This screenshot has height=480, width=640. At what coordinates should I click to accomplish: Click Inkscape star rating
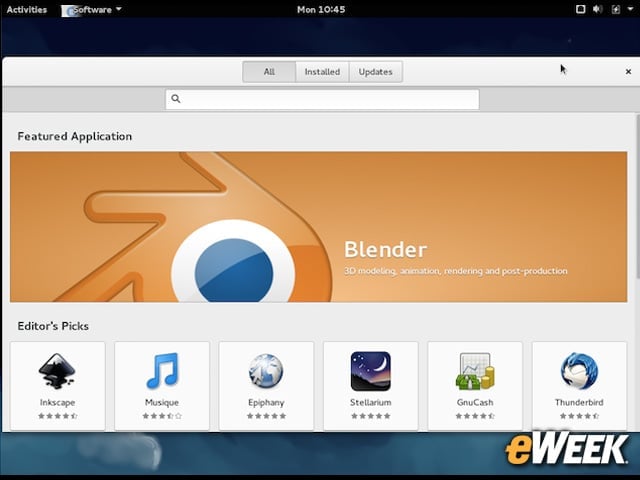click(58, 416)
